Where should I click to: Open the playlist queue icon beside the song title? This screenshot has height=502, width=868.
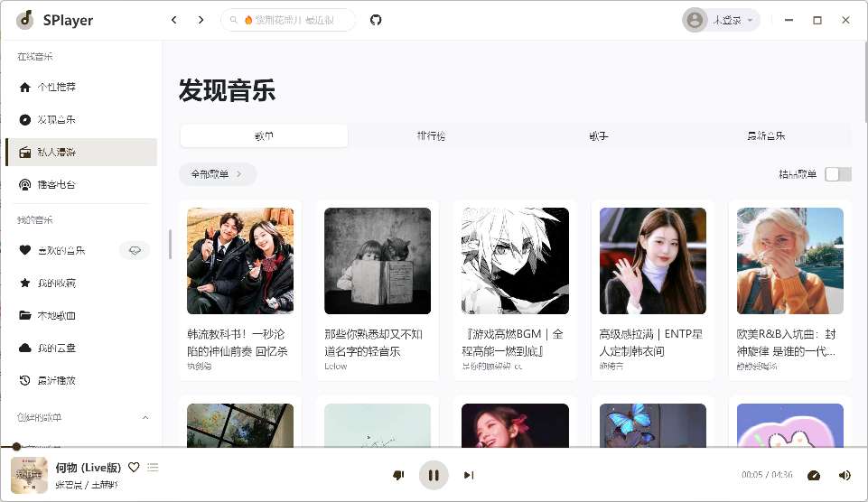pyautogui.click(x=153, y=467)
